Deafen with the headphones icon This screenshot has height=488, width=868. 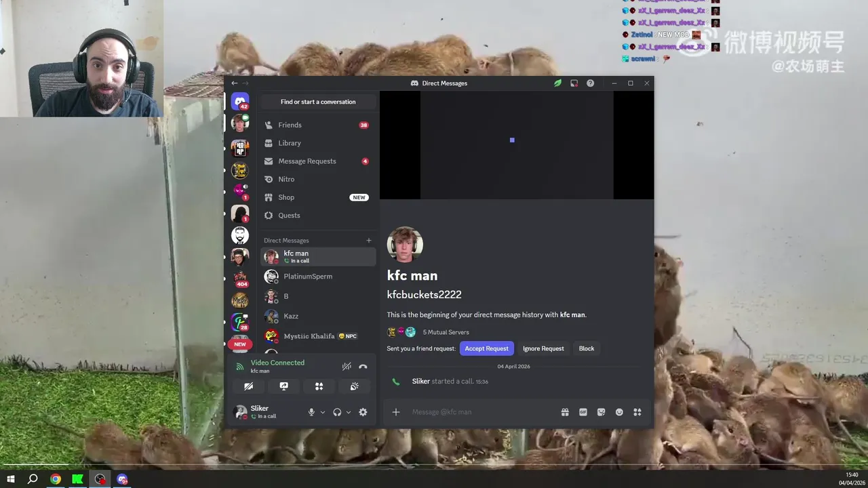(337, 412)
